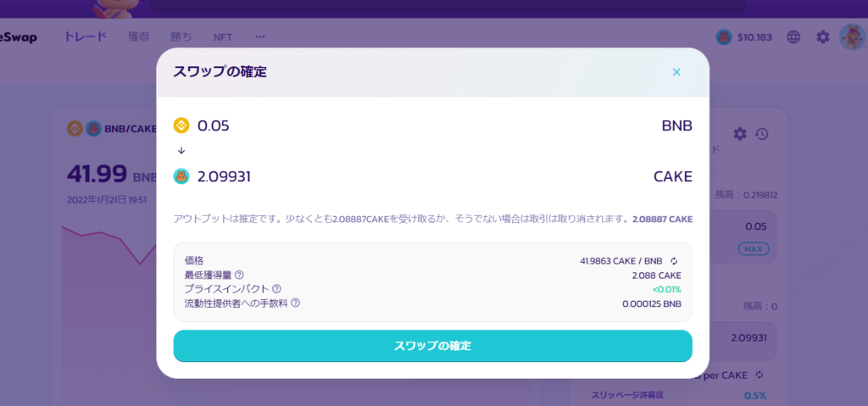Image resolution: width=868 pixels, height=406 pixels.
Task: Click the 残高：0.219812 balance text
Action: pos(746,195)
